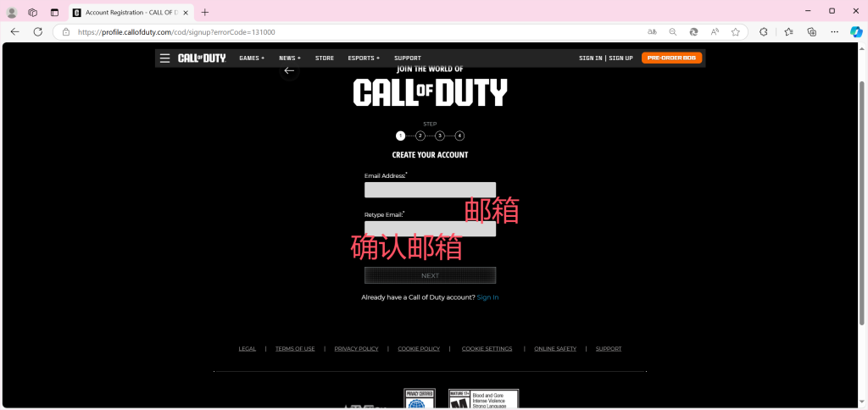This screenshot has height=410, width=868.
Task: Click step 1 circle indicator
Action: [400, 136]
